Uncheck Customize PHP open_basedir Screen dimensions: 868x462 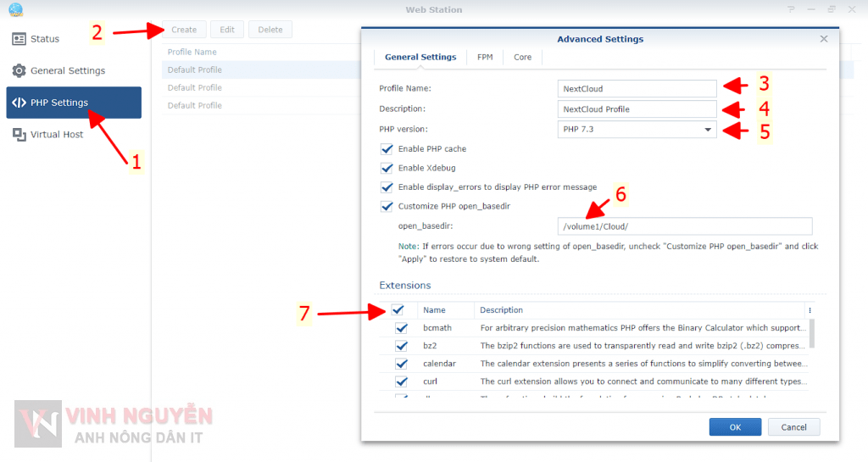click(x=387, y=206)
